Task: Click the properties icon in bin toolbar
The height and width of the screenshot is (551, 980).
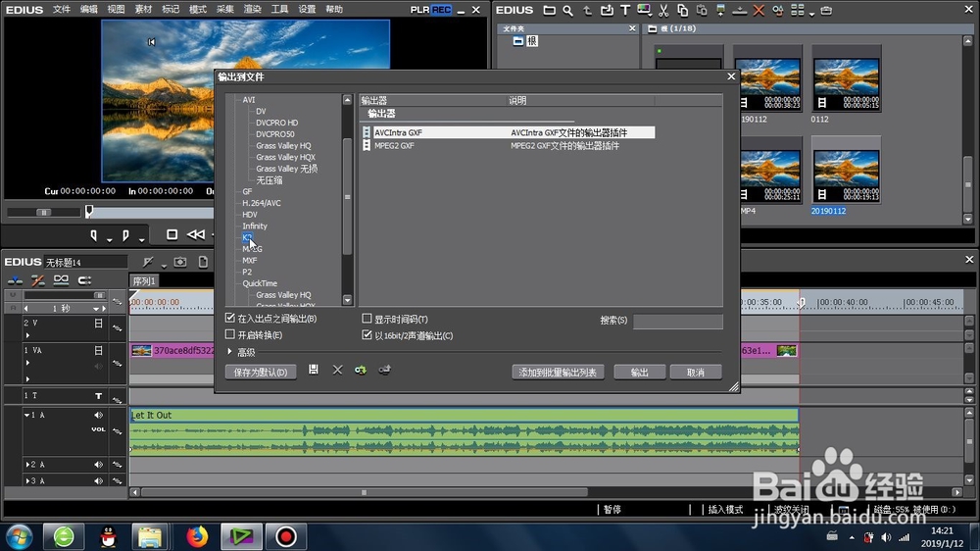Action: tap(777, 10)
